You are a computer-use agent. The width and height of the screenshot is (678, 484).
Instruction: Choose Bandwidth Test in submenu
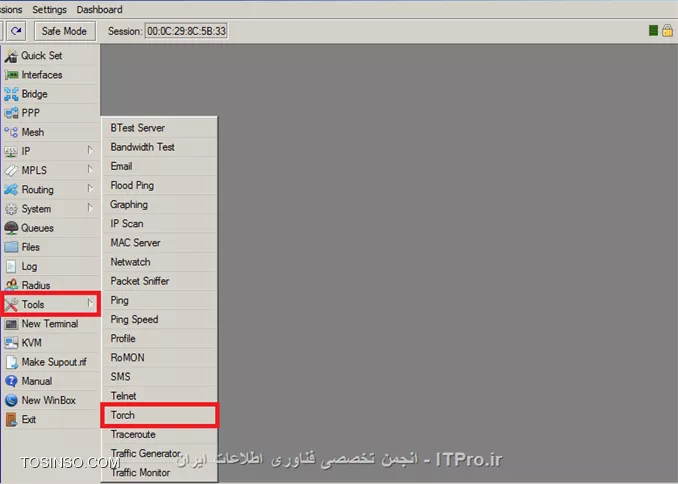(x=160, y=147)
